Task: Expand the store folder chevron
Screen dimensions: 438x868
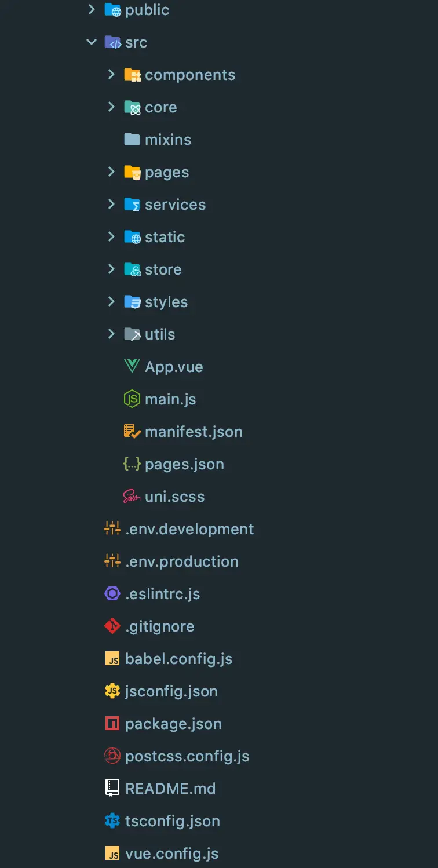Action: (111, 269)
